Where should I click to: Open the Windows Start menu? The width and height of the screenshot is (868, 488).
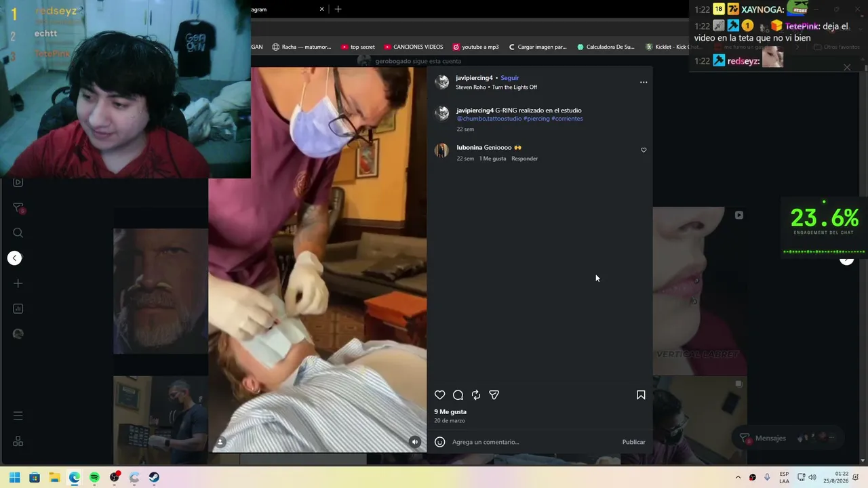[14, 477]
